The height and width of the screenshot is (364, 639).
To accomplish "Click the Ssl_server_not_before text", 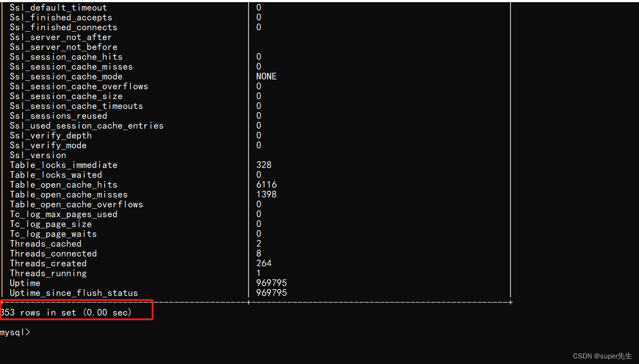I will pyautogui.click(x=63, y=47).
